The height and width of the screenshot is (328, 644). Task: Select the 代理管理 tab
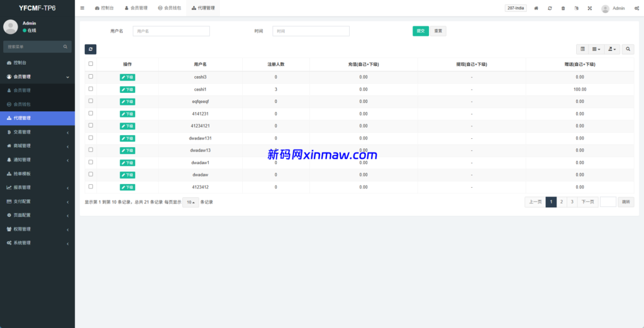203,8
